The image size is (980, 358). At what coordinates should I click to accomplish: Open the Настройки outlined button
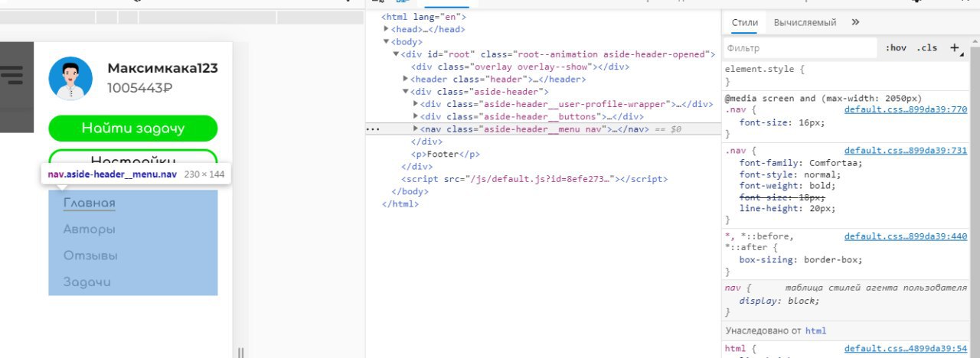coord(133,161)
